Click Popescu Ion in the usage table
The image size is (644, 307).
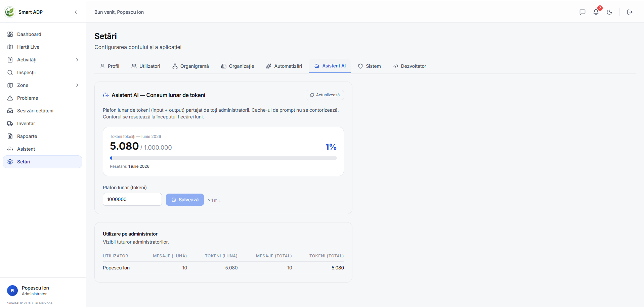[116, 268]
